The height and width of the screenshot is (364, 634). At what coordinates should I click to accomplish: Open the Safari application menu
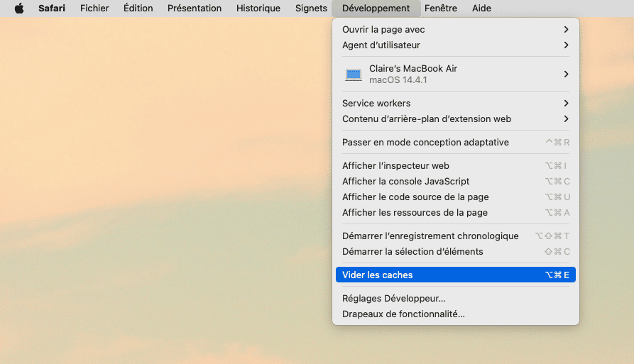[52, 8]
